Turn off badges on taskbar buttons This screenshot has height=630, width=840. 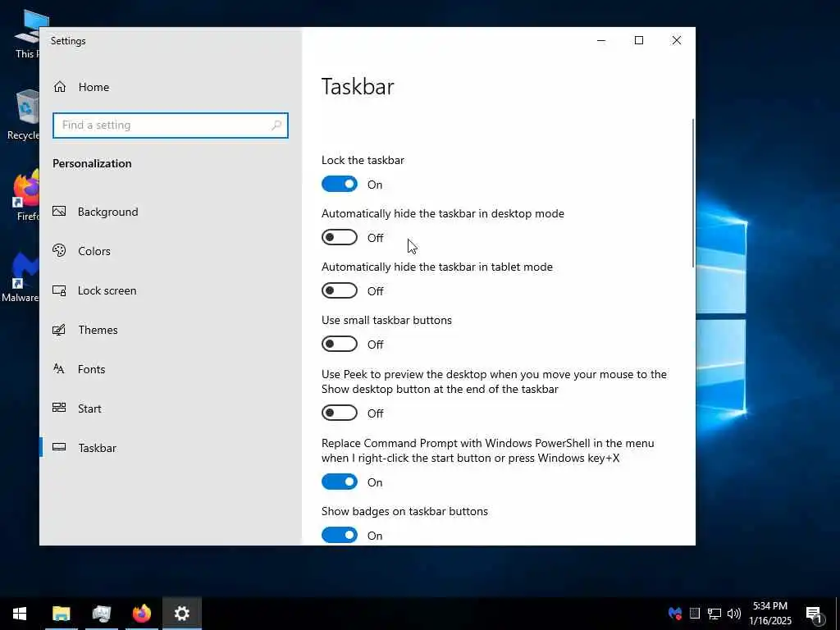point(339,535)
